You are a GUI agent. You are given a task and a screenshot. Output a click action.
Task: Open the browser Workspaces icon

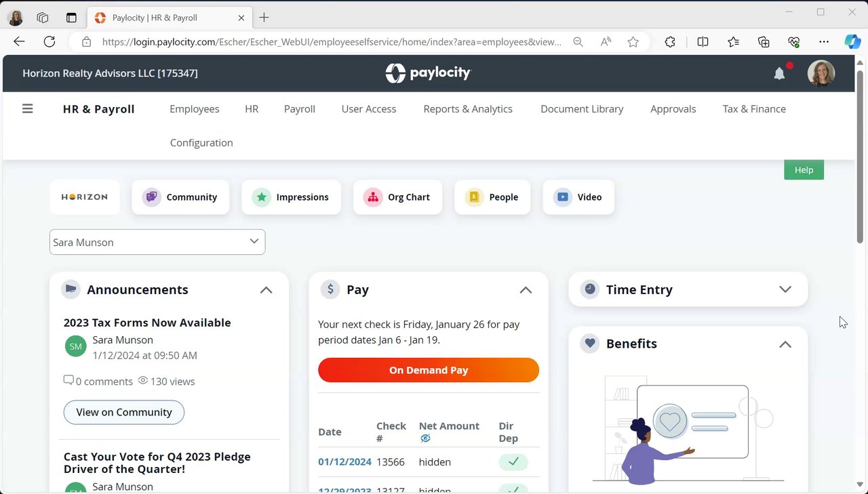pyautogui.click(x=43, y=18)
